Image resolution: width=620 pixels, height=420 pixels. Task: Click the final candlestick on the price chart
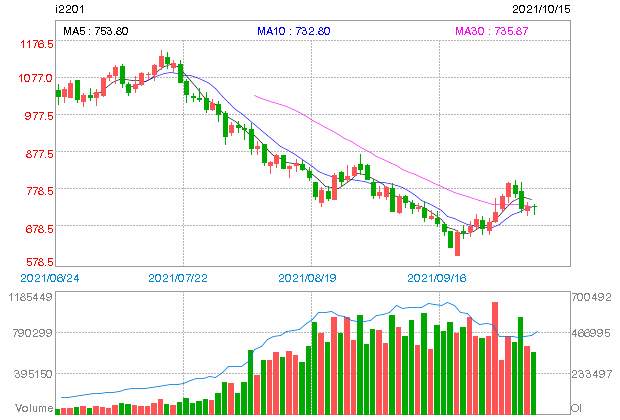[x=535, y=208]
